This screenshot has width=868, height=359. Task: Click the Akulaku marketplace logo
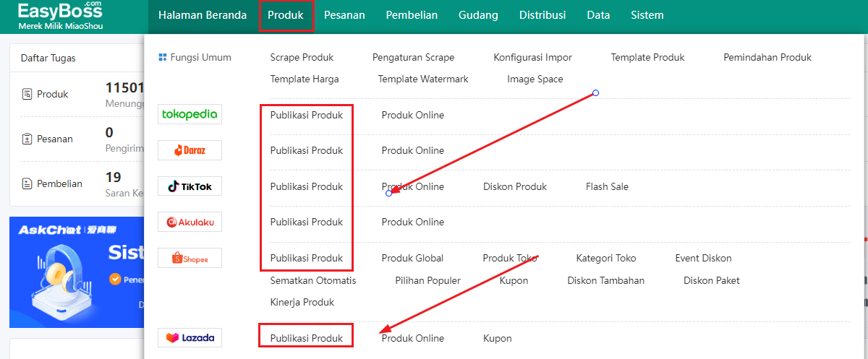pos(190,222)
